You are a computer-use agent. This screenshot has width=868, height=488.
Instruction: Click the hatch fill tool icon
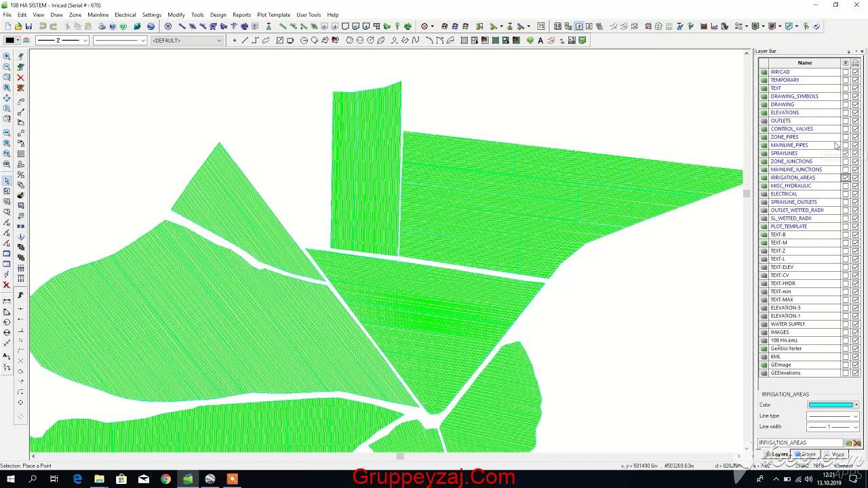[464, 40]
